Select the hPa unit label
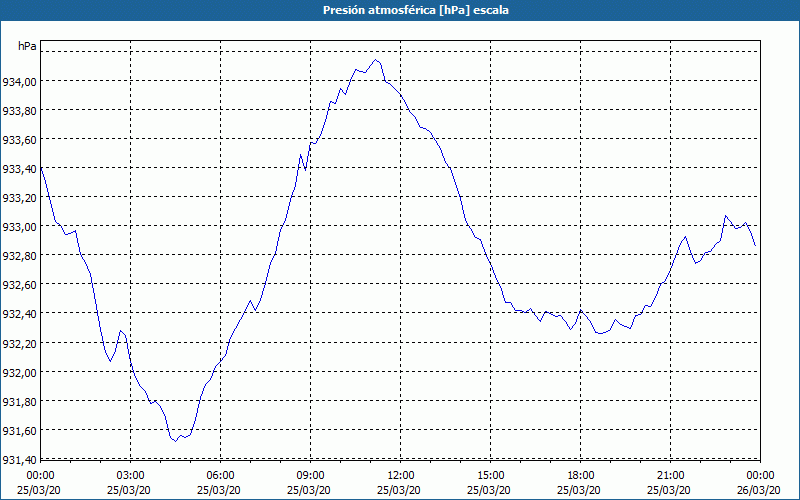Screen dimensions: 800x500 pyautogui.click(x=27, y=46)
